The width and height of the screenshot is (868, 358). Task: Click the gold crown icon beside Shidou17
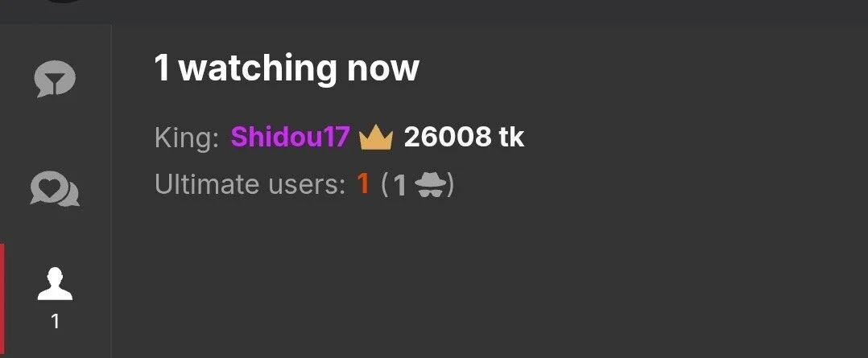[376, 138]
